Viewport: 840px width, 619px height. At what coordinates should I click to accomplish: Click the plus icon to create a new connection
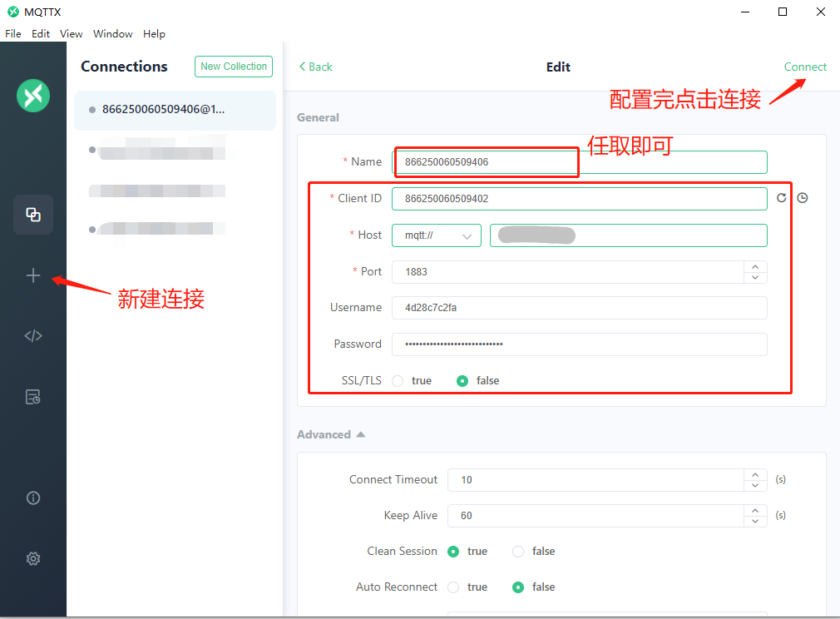[x=33, y=275]
